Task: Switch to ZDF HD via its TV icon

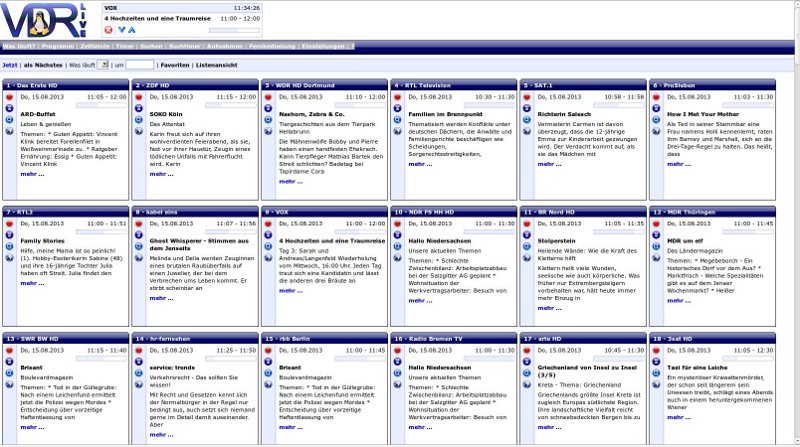Action: (139, 108)
